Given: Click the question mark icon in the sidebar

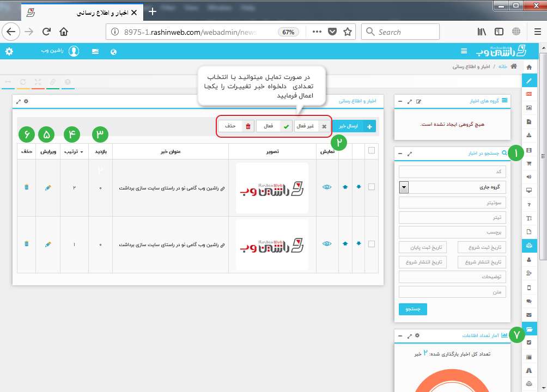Looking at the screenshot, I should click(529, 204).
